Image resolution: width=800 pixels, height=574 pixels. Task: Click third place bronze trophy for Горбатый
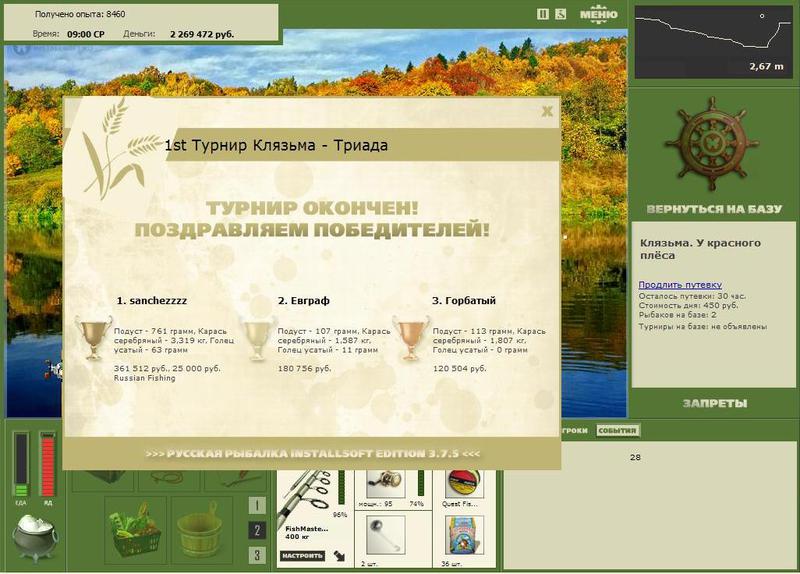[410, 338]
